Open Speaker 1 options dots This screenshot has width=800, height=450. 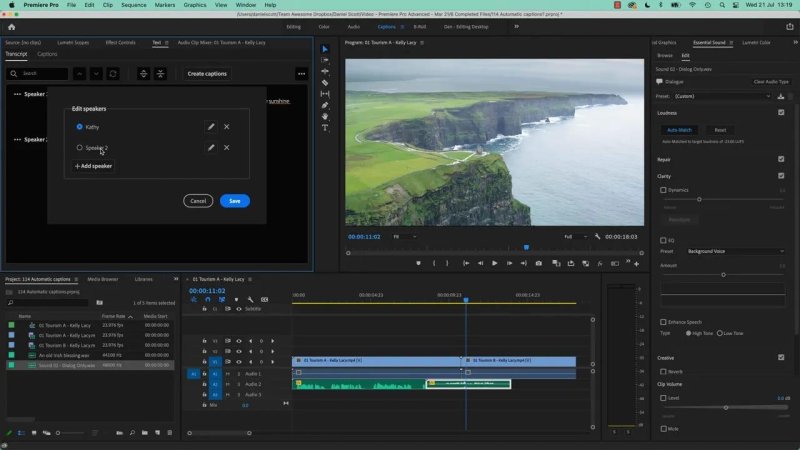(x=17, y=94)
